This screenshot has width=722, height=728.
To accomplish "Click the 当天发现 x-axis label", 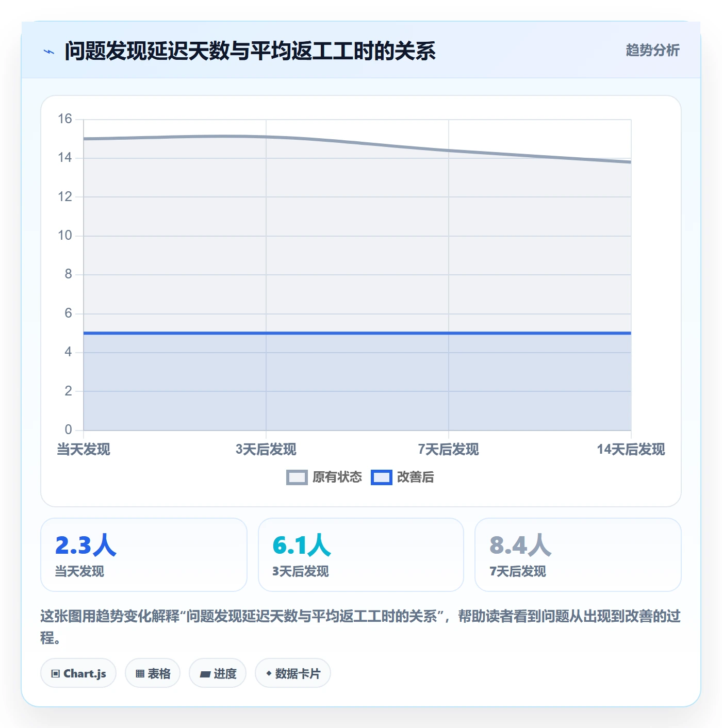I will [84, 450].
